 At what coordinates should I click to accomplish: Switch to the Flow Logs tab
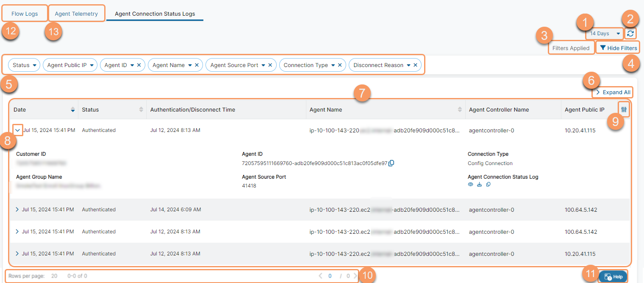(x=24, y=13)
